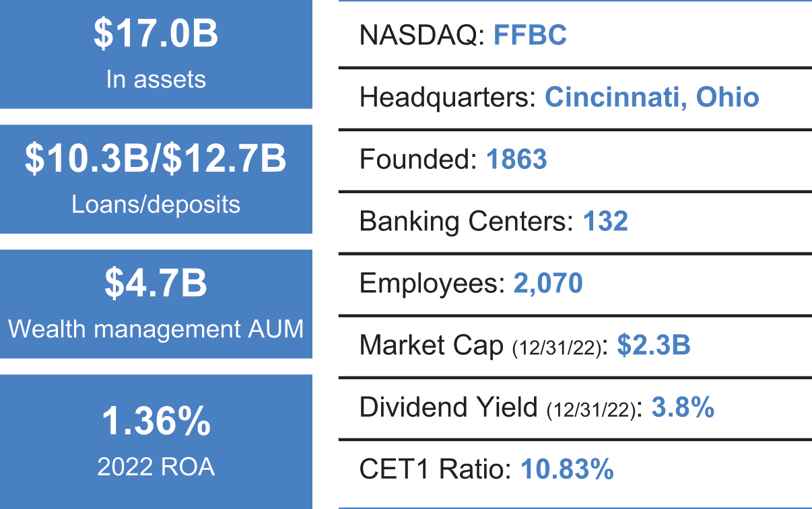Click the 132 banking centers value
The width and height of the screenshot is (812, 509).
(x=605, y=222)
